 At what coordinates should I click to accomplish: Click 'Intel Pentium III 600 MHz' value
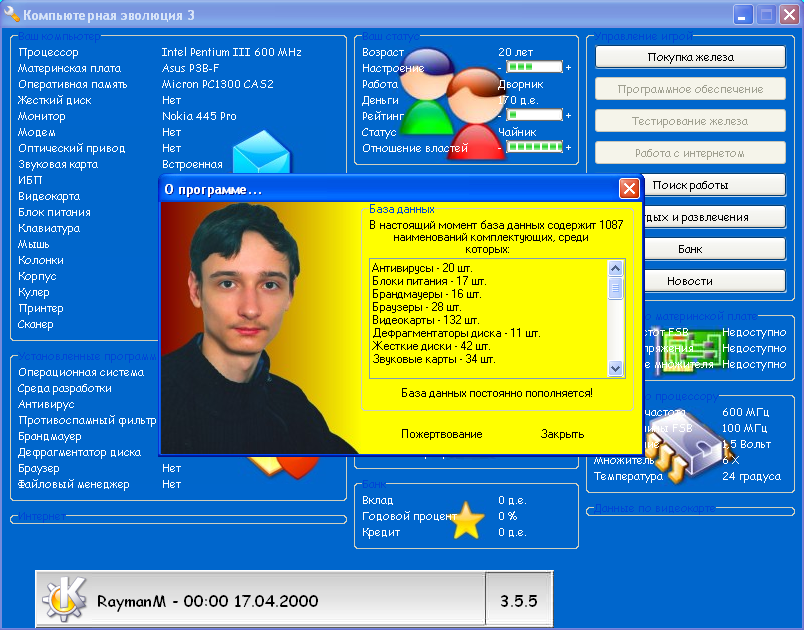pyautogui.click(x=231, y=52)
